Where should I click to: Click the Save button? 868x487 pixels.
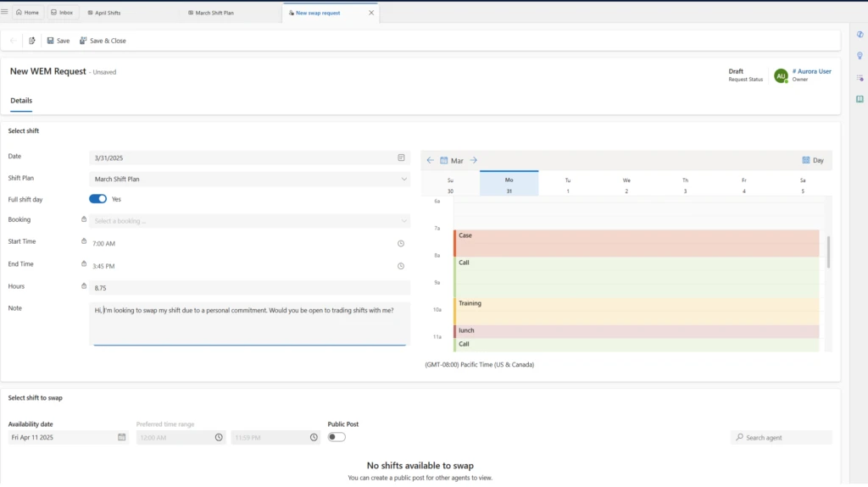pyautogui.click(x=58, y=41)
